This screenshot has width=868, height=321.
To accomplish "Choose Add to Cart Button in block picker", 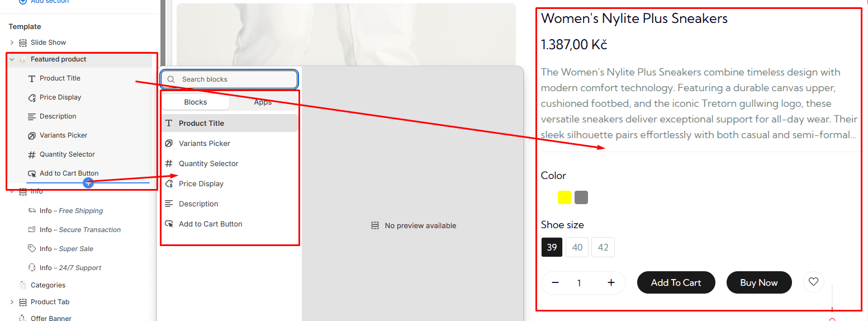I will click(x=230, y=224).
